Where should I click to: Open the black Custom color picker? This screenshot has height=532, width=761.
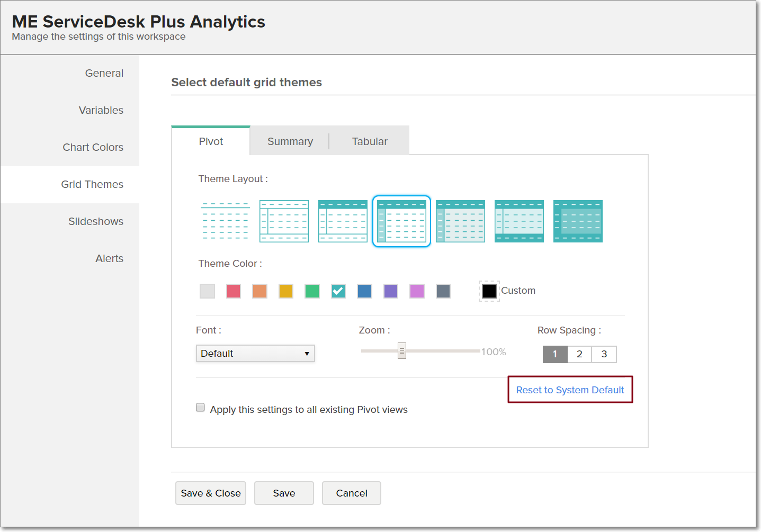tap(489, 291)
